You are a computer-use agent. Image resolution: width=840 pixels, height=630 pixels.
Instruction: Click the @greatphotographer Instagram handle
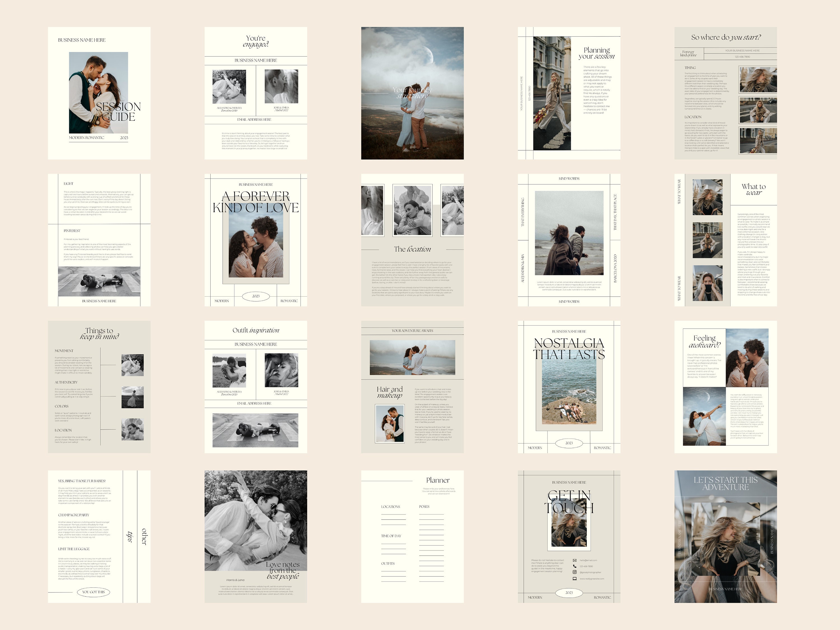coord(591,573)
